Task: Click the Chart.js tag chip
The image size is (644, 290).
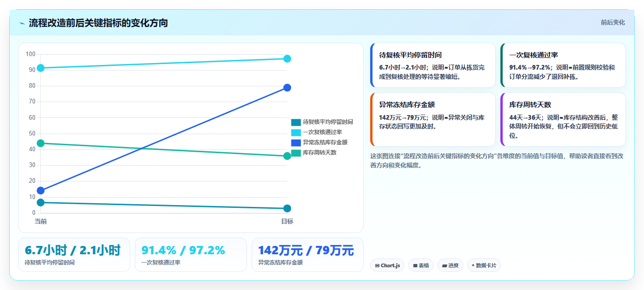Action: [387, 265]
